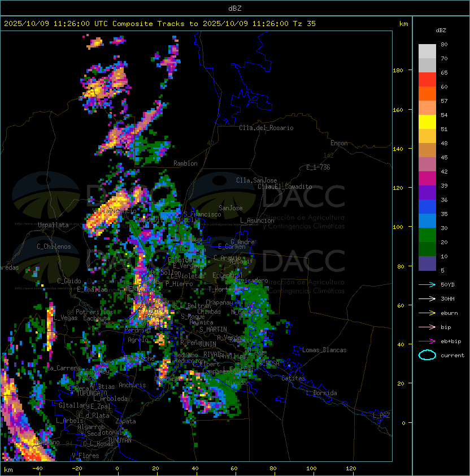This screenshot has height=476, width=470.
Task: Click the P_Hierro place label
Action: tap(179, 284)
